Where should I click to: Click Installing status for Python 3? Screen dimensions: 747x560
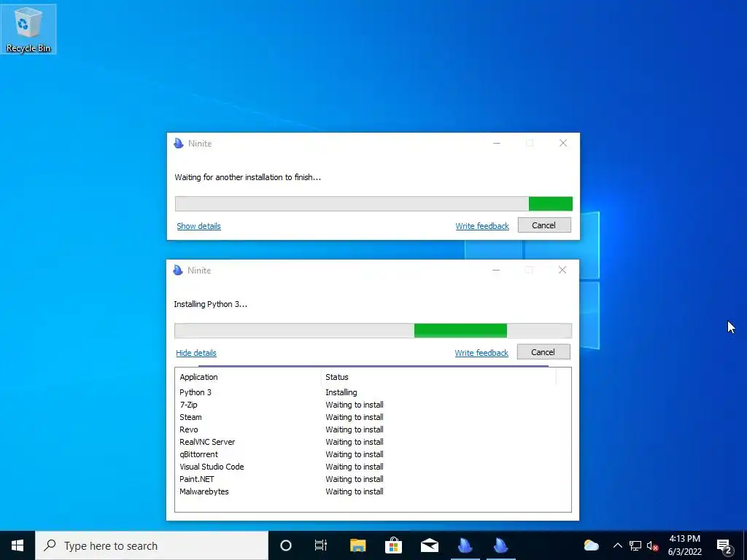tap(341, 392)
